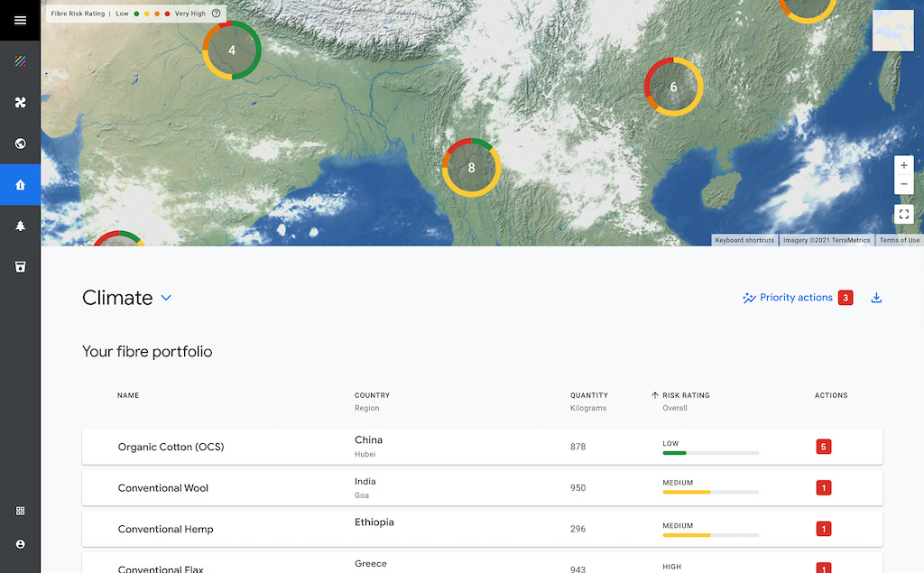
Task: Expand the Climate dropdown chevron
Action: [166, 298]
